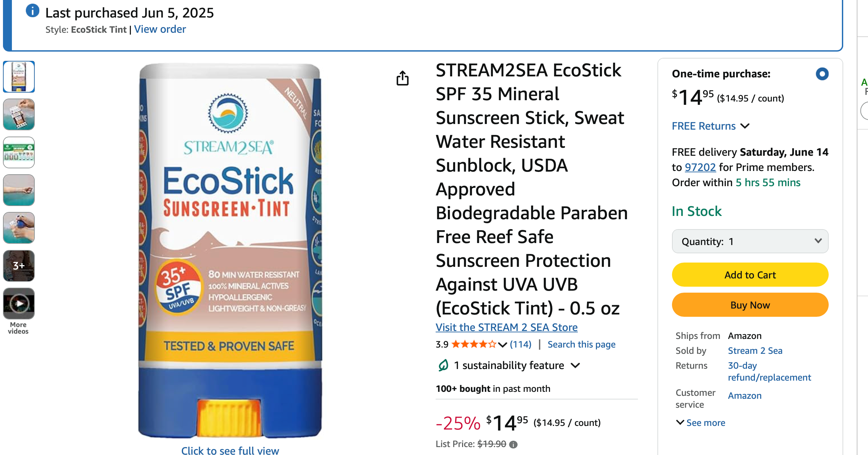Screen dimensions: 868x455
Task: Open the View order link
Action: coord(160,29)
